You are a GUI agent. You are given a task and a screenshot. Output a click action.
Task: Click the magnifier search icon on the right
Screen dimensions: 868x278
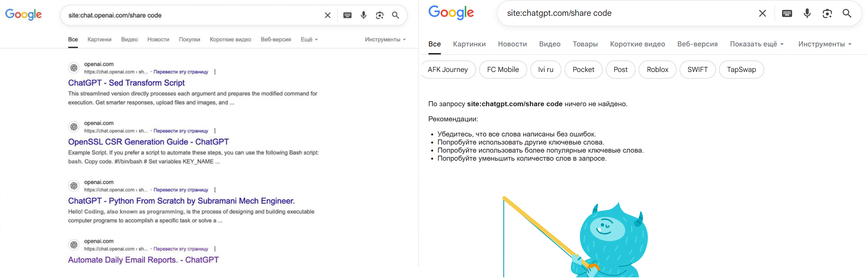847,13
